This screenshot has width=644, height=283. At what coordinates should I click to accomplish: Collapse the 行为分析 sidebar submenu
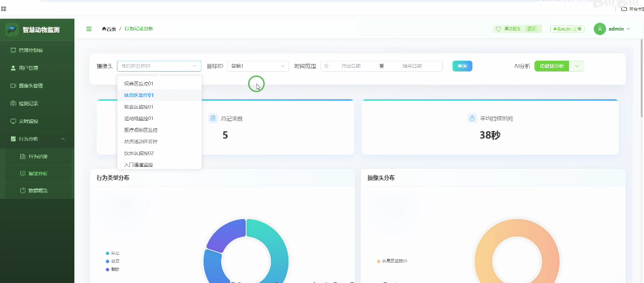coord(63,139)
